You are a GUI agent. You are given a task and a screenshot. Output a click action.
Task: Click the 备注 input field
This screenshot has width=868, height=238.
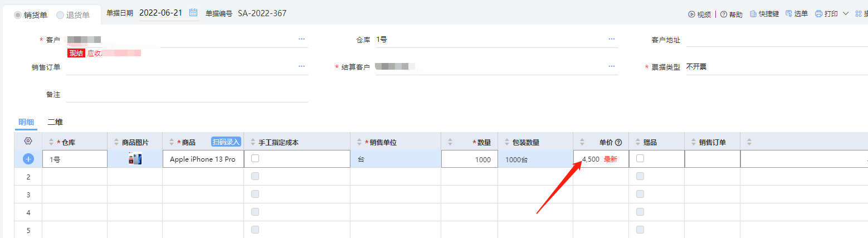click(187, 94)
